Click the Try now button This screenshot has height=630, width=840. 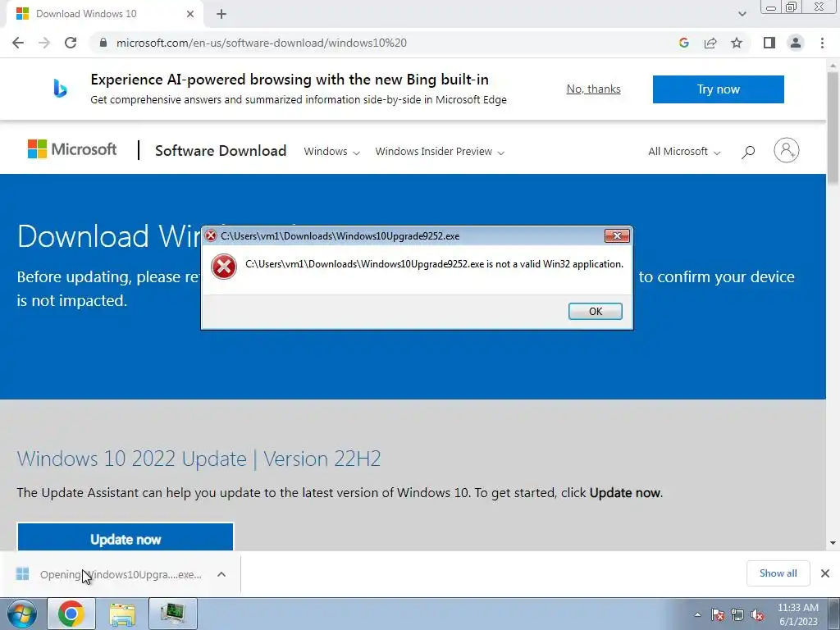tap(719, 89)
